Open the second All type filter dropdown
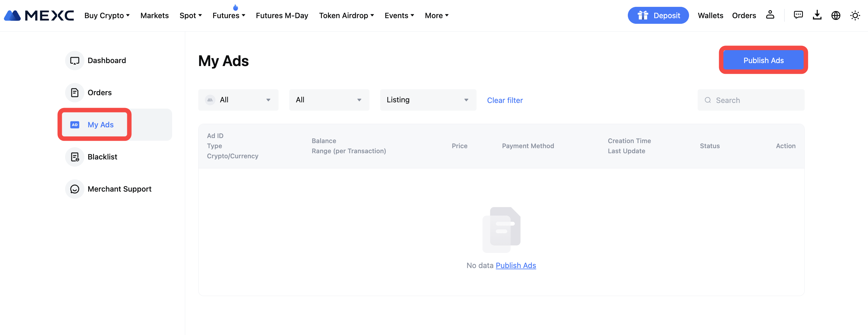The image size is (868, 335). [x=329, y=100]
